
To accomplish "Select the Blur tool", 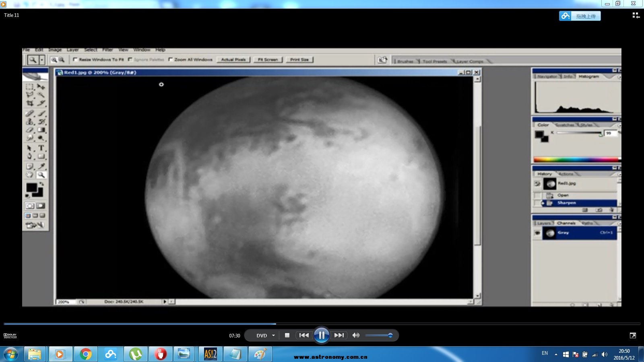I will [x=30, y=138].
